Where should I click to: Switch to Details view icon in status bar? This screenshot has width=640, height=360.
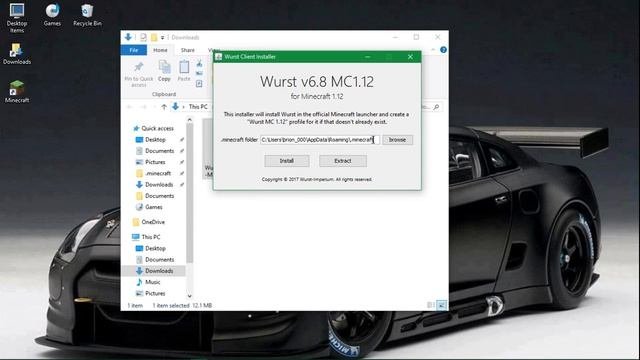pos(430,305)
